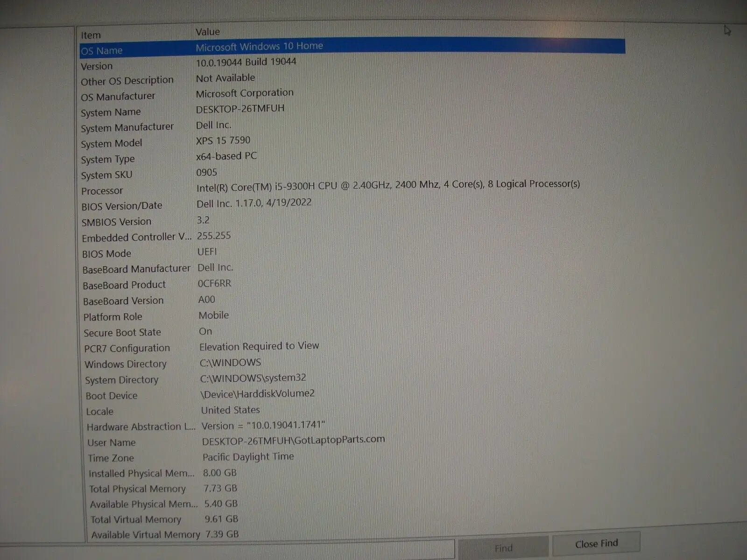The height and width of the screenshot is (560, 747).
Task: Select the Version row label
Action: tap(97, 66)
